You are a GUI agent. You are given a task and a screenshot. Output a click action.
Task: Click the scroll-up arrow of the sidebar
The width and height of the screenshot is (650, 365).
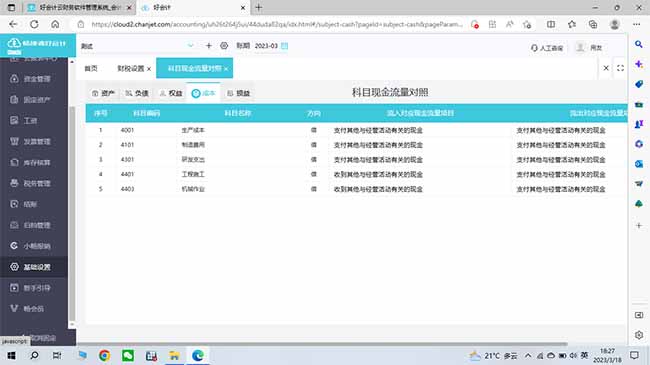click(x=72, y=62)
